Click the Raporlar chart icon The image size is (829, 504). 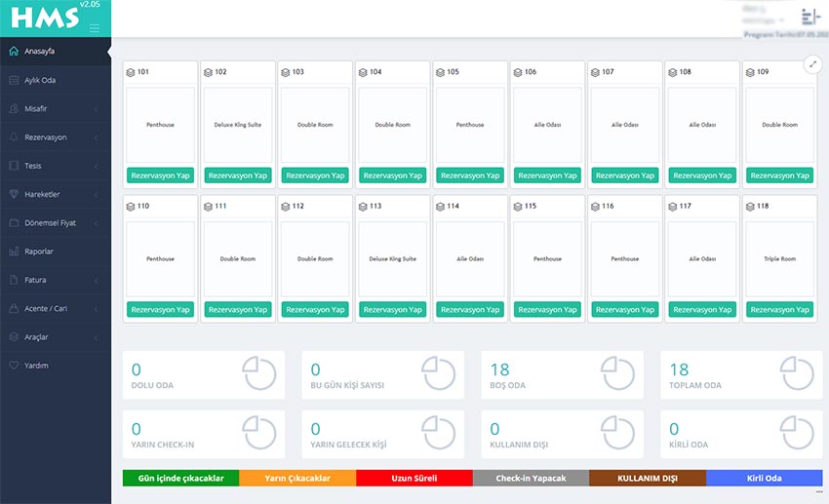coord(14,252)
